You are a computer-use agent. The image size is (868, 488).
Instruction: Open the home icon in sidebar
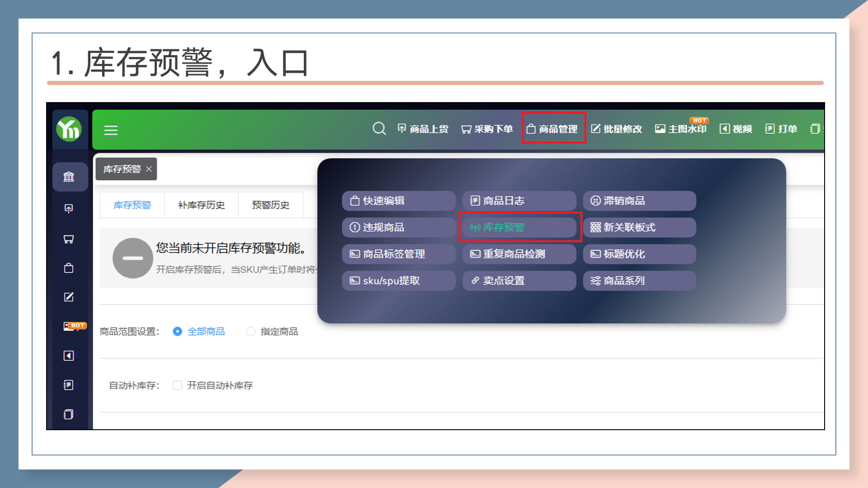pyautogui.click(x=69, y=177)
